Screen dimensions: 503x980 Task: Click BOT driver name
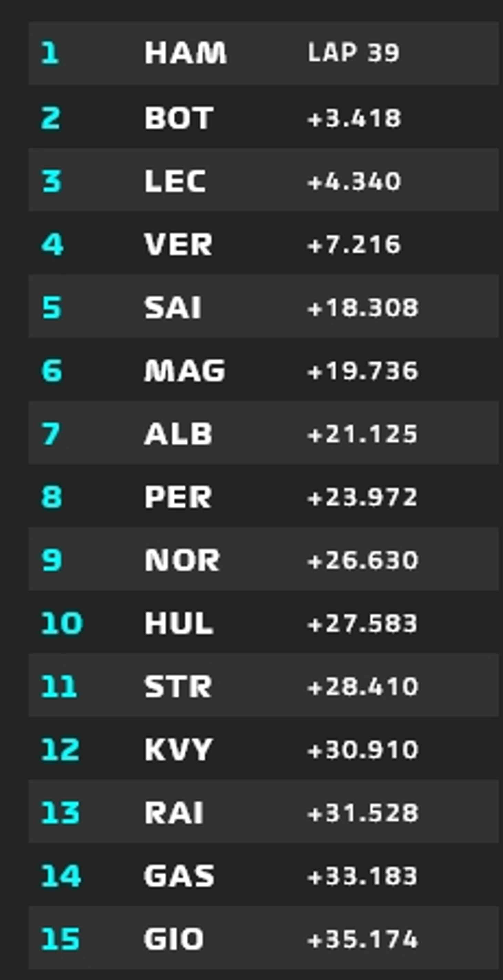coord(178,118)
